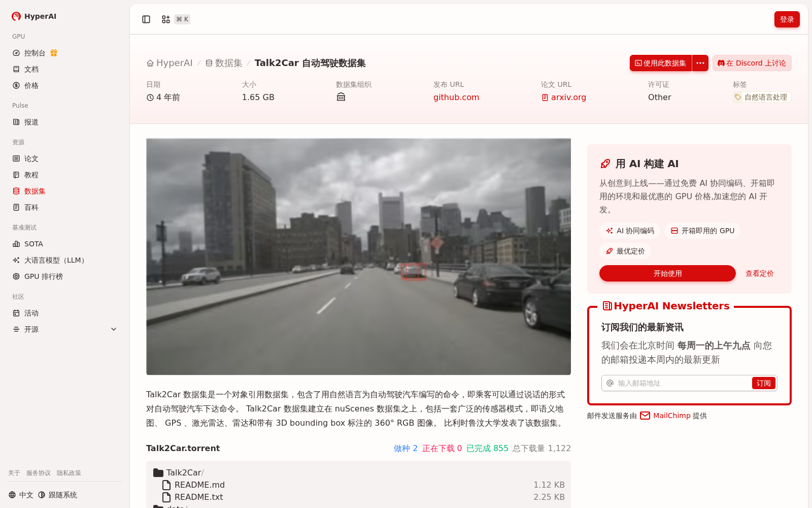Open 查看定价 link
This screenshot has width=812, height=508.
tap(759, 273)
